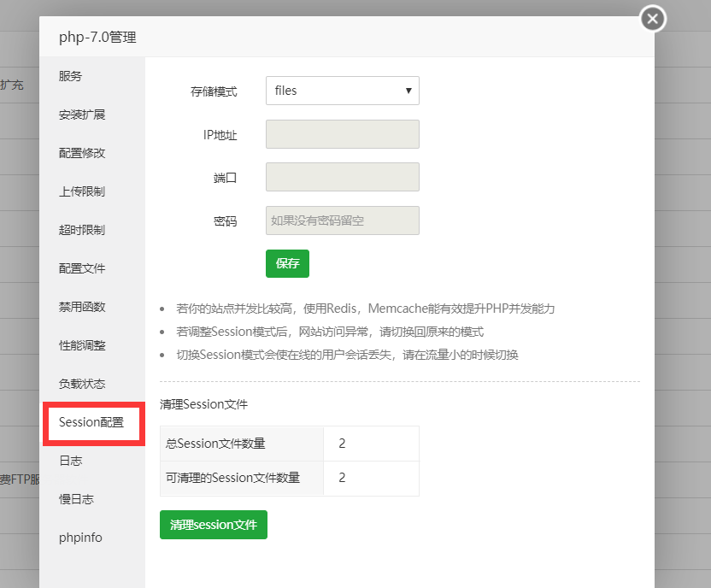Click the 清理Session文件 heading

203,404
